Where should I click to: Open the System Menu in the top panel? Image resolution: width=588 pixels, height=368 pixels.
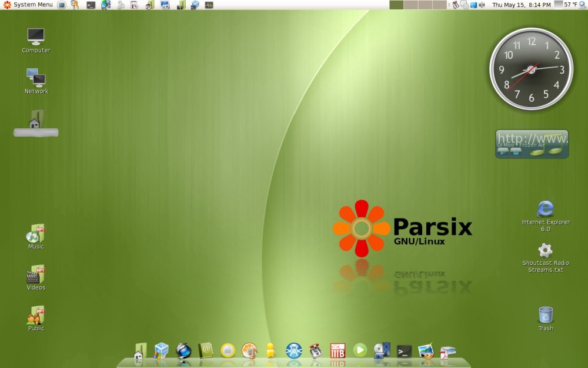(28, 5)
